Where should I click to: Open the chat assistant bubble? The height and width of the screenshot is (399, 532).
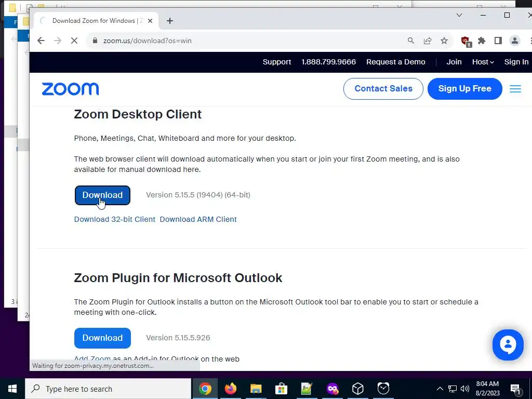(x=508, y=345)
